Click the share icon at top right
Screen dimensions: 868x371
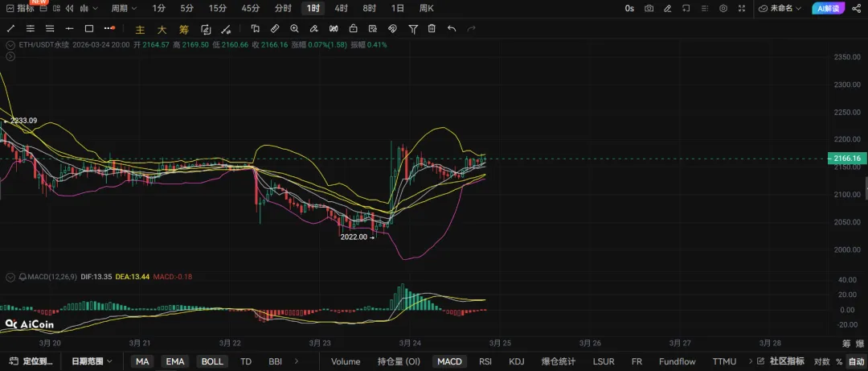[857, 8]
